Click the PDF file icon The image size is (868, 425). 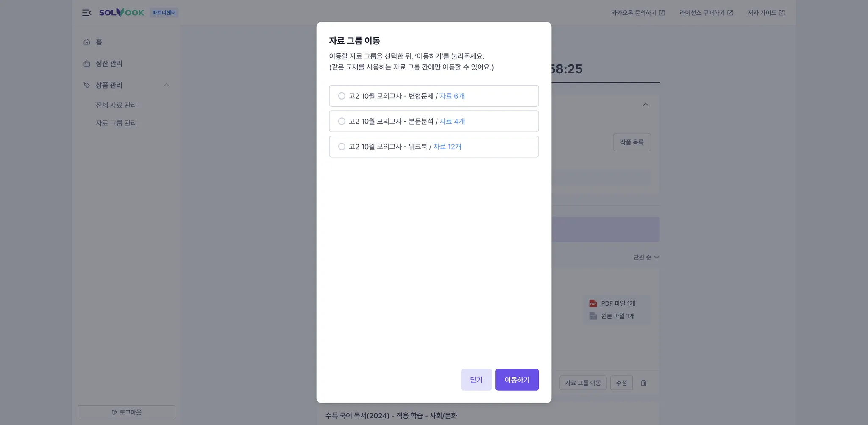593,303
